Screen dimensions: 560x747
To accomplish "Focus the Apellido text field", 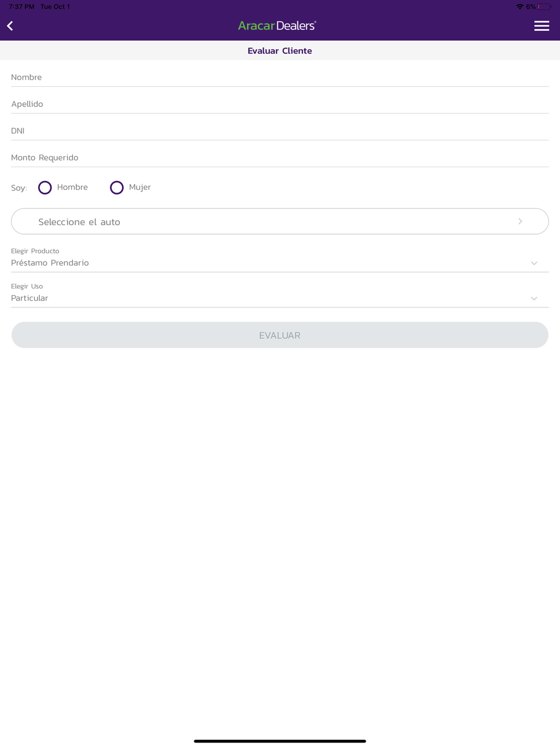I will click(279, 104).
